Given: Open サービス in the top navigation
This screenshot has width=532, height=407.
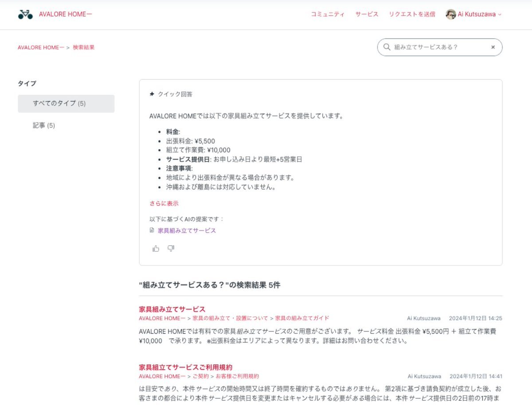Looking at the screenshot, I should click(x=367, y=14).
